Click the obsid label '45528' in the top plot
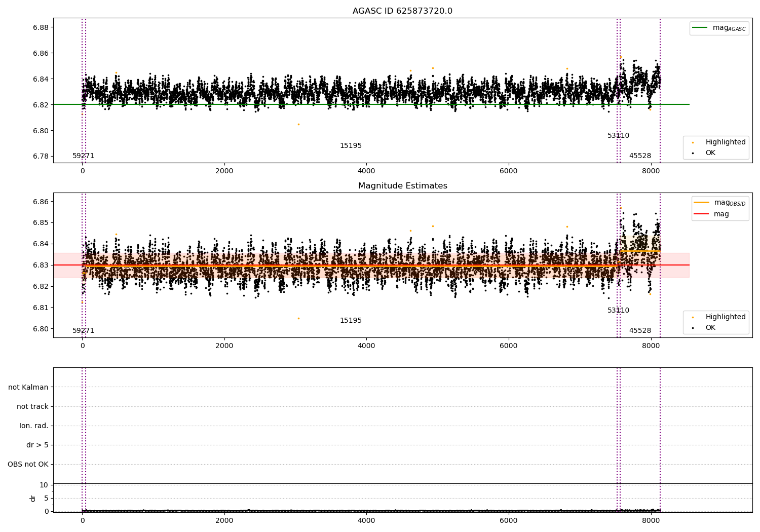760x532 pixels. click(x=640, y=156)
